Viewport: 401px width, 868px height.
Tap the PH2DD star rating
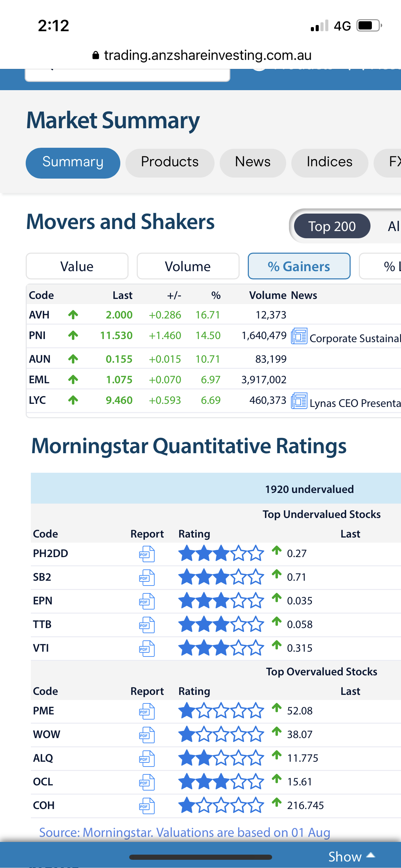(x=221, y=553)
